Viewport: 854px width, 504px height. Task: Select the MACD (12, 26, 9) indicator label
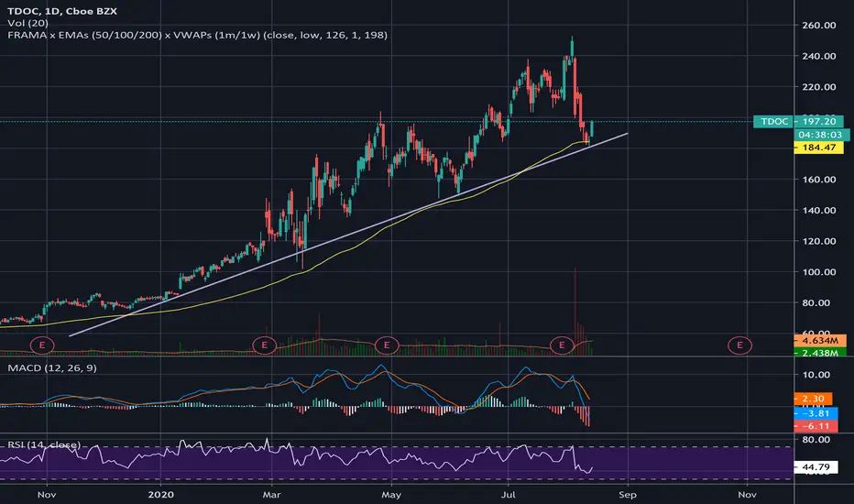click(x=52, y=368)
